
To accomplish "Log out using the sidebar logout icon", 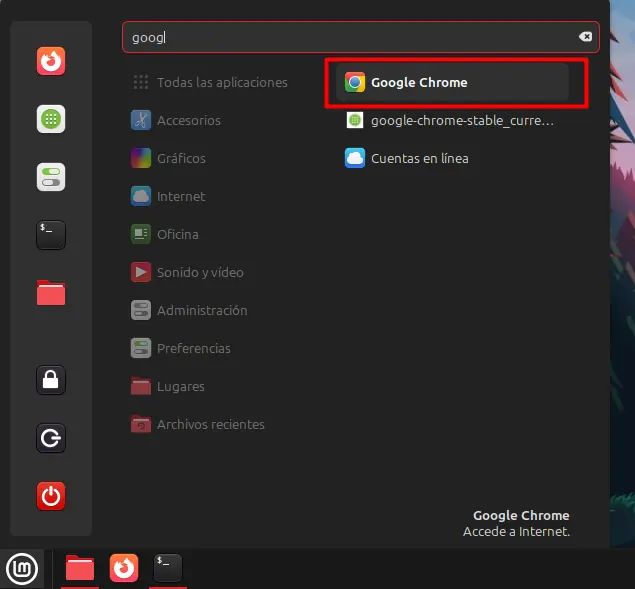I will (51, 437).
